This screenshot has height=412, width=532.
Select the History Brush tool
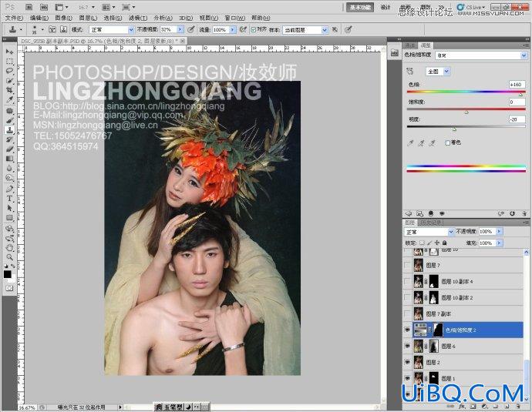[9, 139]
